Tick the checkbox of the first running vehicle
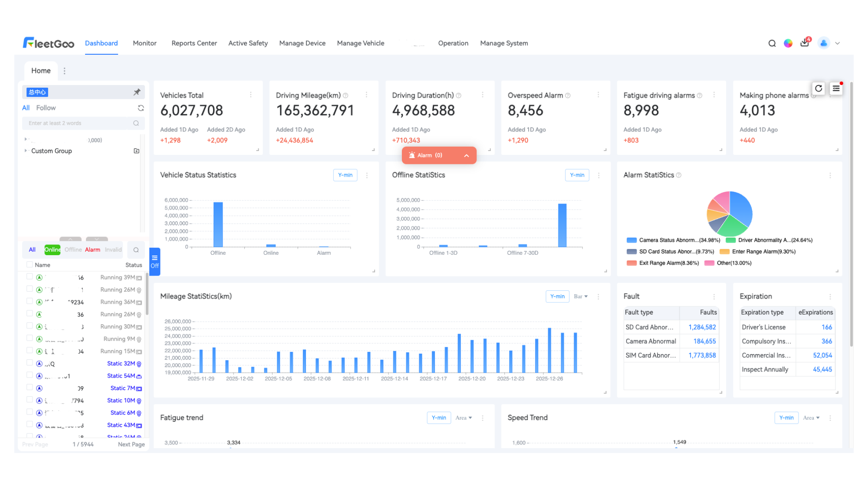This screenshot has height=486, width=868. coord(29,277)
